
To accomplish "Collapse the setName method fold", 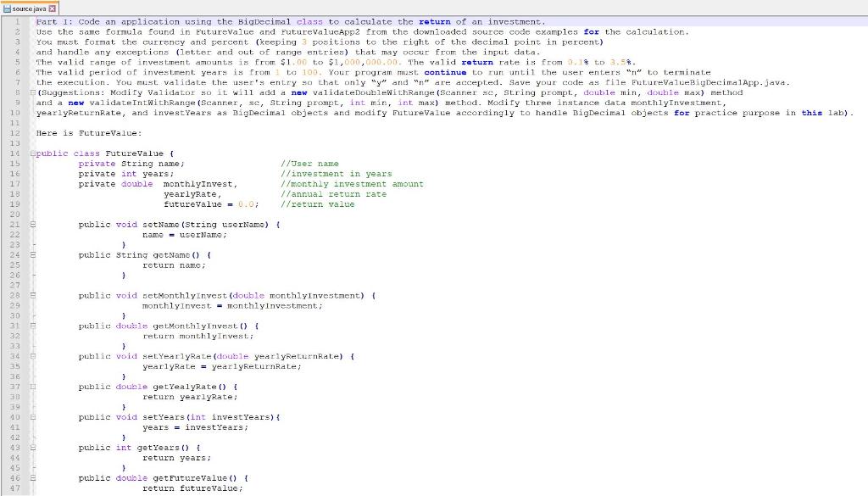I will pos(31,224).
